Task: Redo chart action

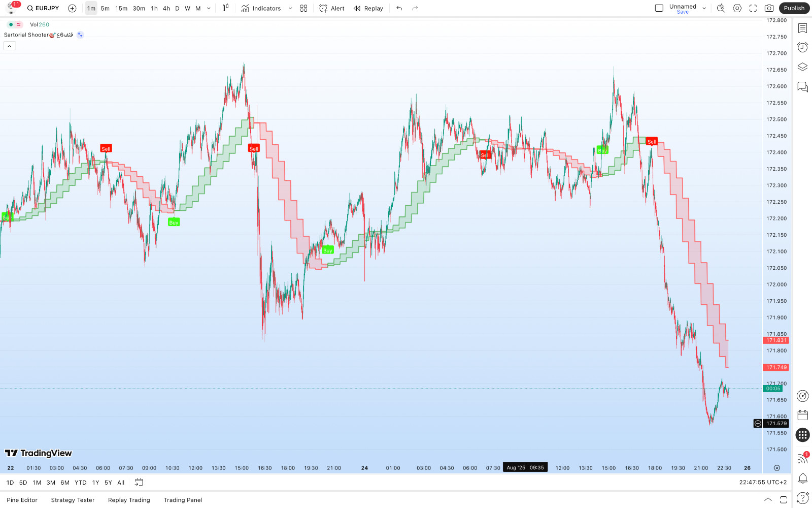Action: (x=415, y=8)
